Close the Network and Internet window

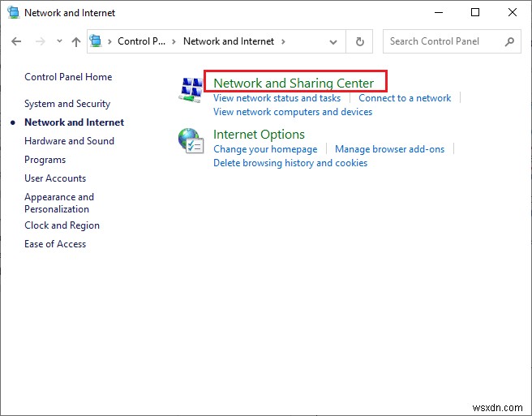pyautogui.click(x=513, y=12)
